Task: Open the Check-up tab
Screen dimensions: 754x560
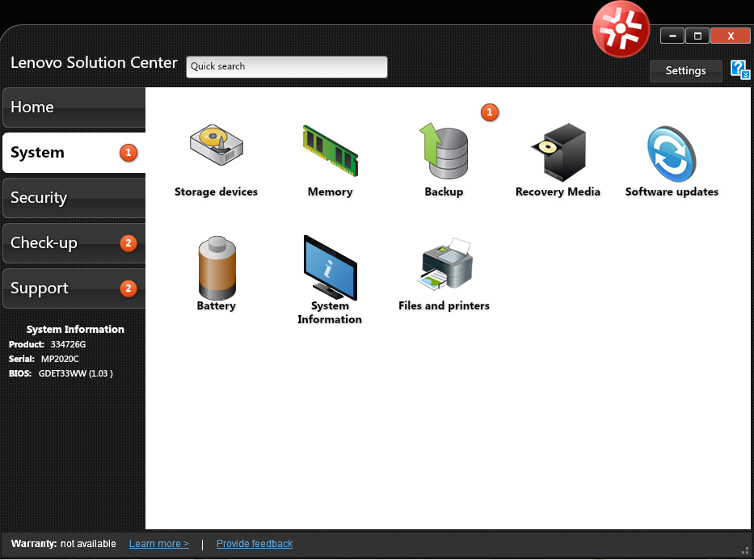Action: [74, 242]
